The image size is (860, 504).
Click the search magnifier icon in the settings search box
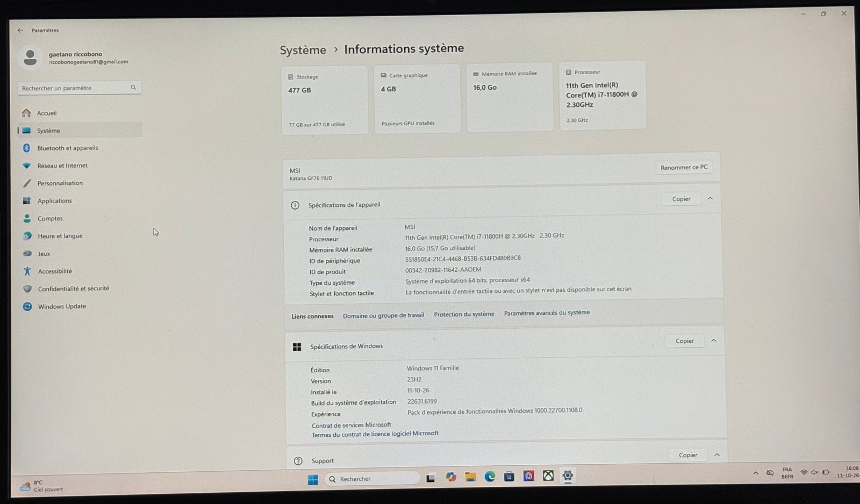(x=133, y=87)
